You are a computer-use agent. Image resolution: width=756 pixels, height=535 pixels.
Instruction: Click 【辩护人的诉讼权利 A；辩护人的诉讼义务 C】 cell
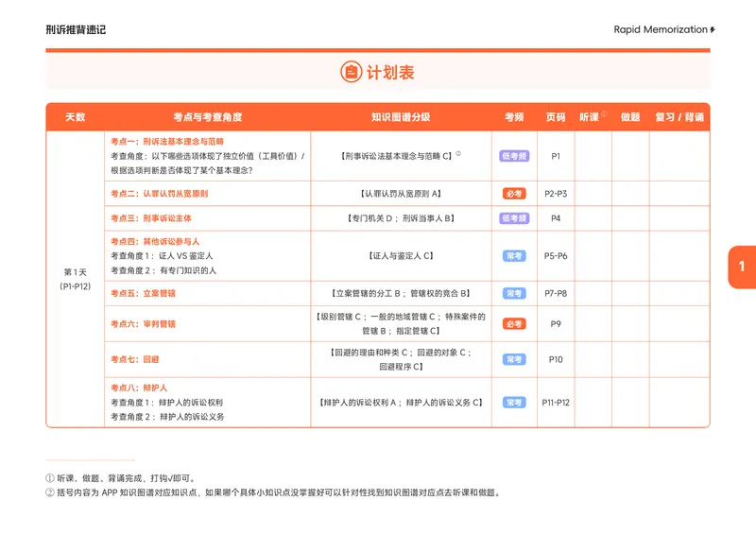tap(401, 403)
